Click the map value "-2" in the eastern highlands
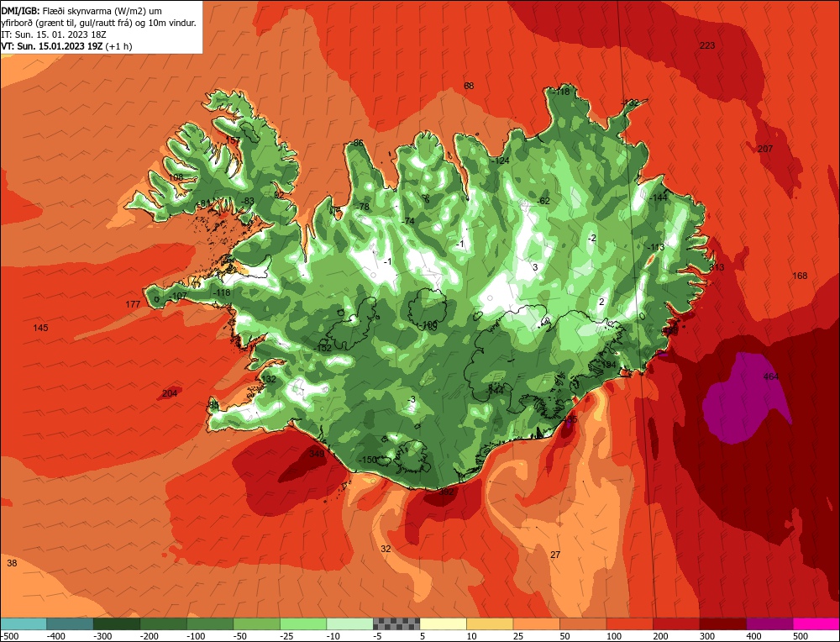This screenshot has width=840, height=642. tap(591, 238)
